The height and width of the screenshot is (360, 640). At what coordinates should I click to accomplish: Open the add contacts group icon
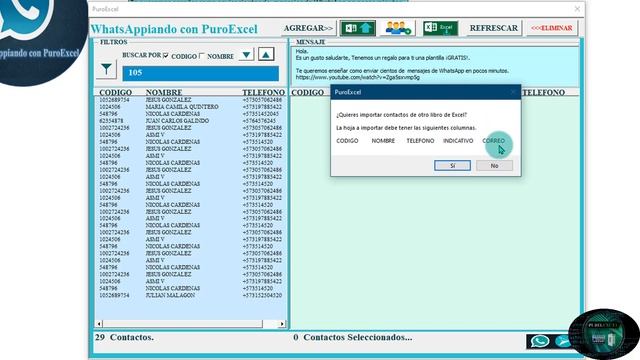click(x=398, y=28)
